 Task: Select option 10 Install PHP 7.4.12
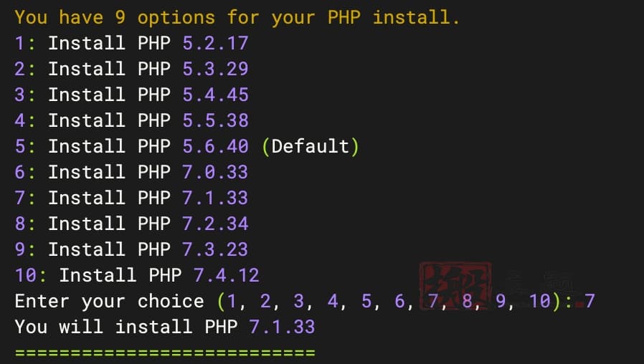point(137,275)
